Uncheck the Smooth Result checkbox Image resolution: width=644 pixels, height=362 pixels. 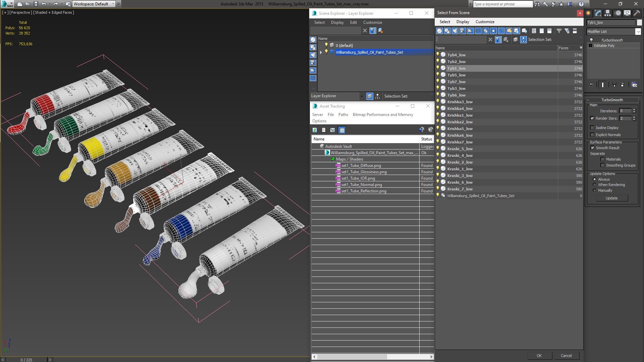[592, 148]
